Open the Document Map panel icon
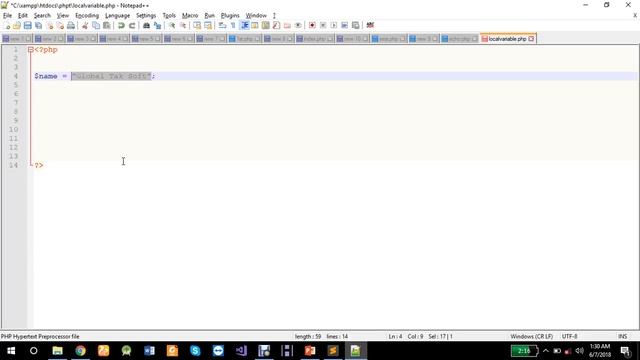The height and width of the screenshot is (360, 640). click(x=266, y=25)
